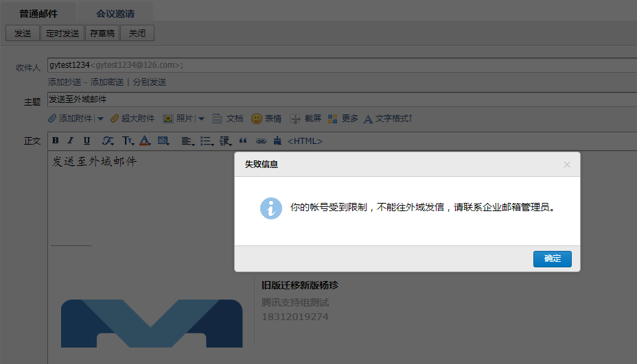Click the 确定 button in the dialog

pyautogui.click(x=552, y=258)
